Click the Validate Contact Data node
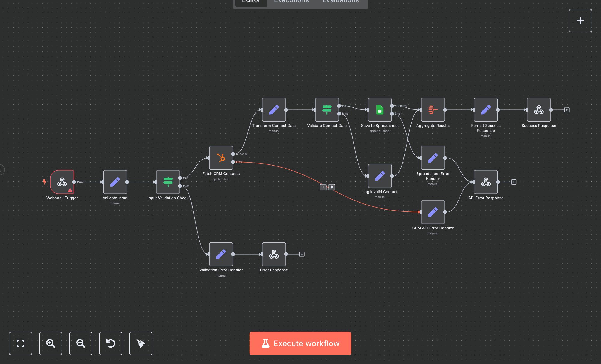 (327, 110)
